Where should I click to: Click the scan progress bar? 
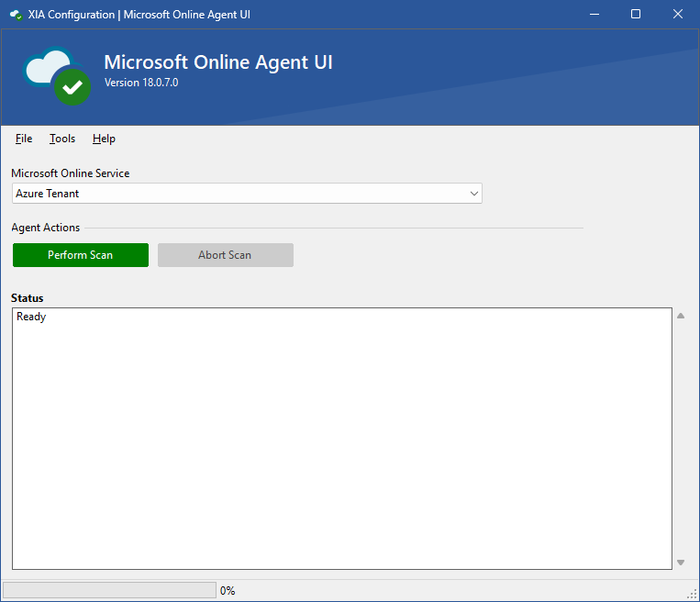(109, 590)
